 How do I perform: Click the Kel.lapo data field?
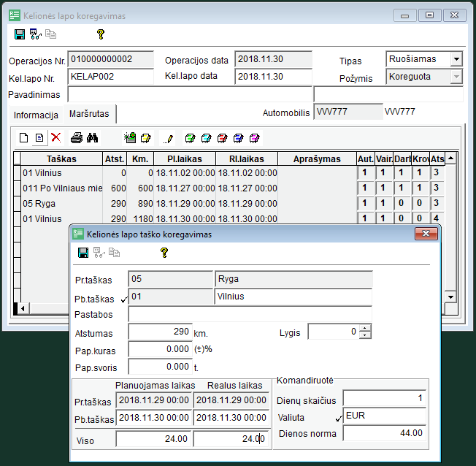tap(273, 77)
